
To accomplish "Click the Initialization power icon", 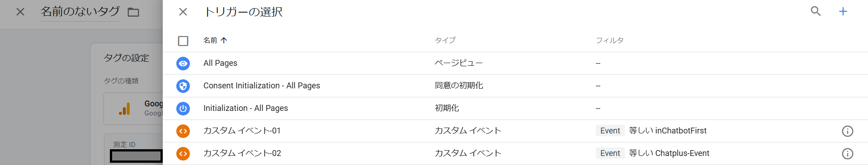I will [183, 109].
